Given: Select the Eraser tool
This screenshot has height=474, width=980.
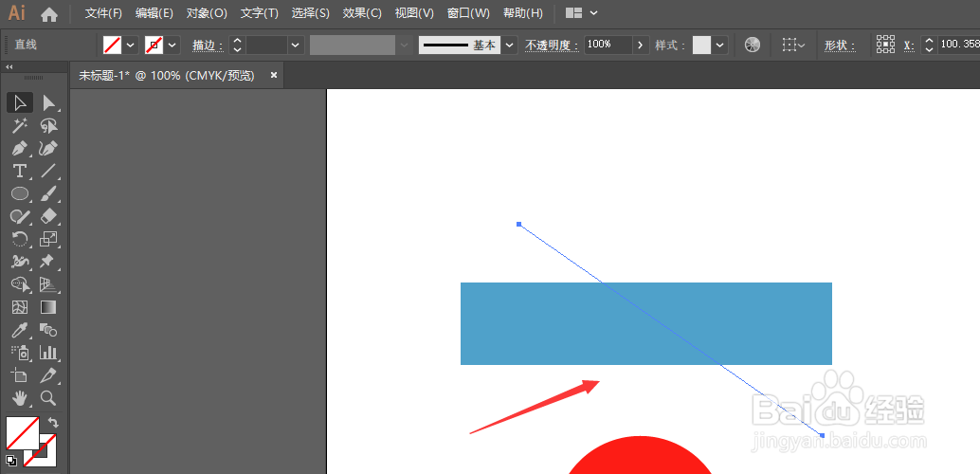Looking at the screenshot, I should point(48,216).
